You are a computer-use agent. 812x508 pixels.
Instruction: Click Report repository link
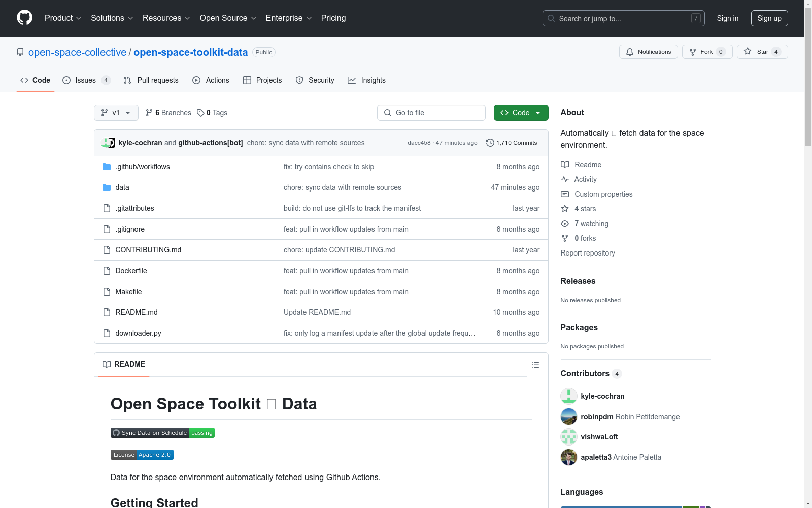(x=588, y=253)
